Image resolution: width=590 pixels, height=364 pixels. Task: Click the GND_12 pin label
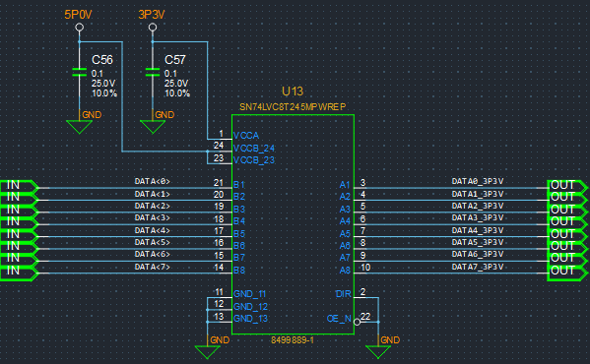[250, 307]
